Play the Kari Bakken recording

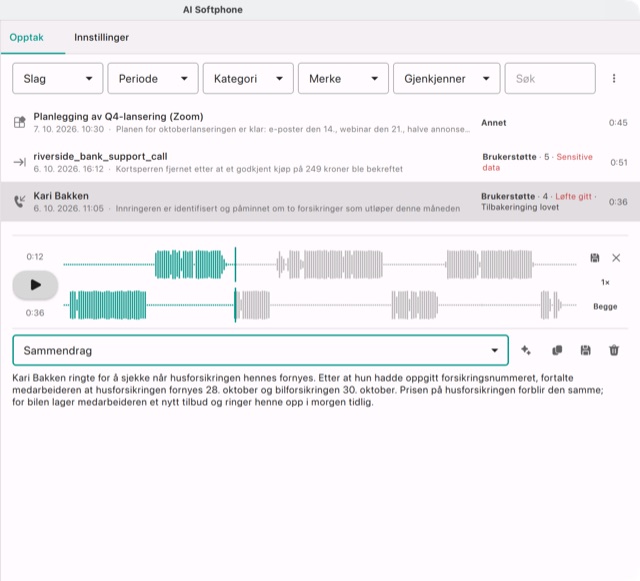[36, 285]
